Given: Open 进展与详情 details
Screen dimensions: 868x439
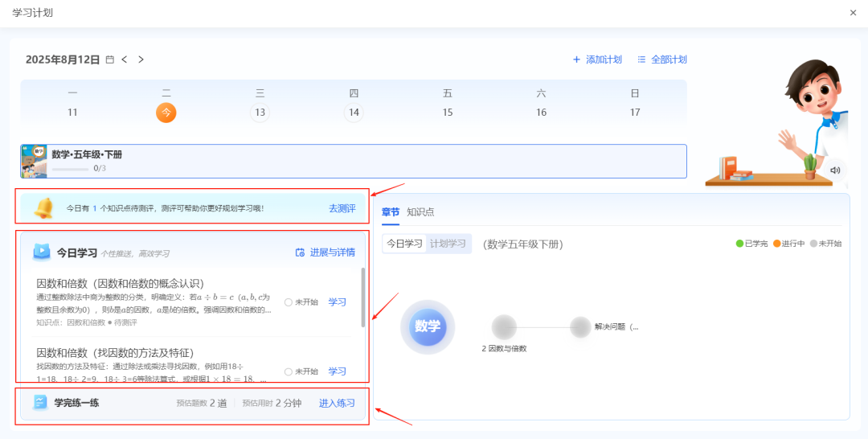Looking at the screenshot, I should pos(325,252).
